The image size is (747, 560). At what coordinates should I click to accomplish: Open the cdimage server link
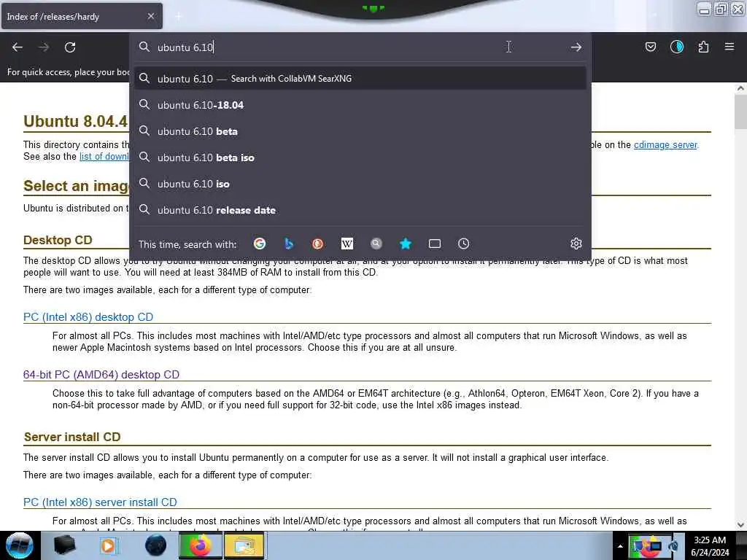(x=665, y=145)
